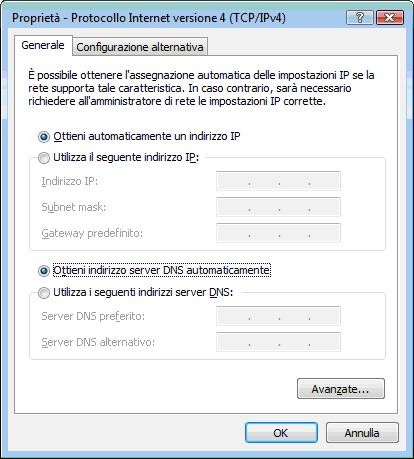Cancel with the Annulla button
This screenshot has width=414, height=459.
362,433
